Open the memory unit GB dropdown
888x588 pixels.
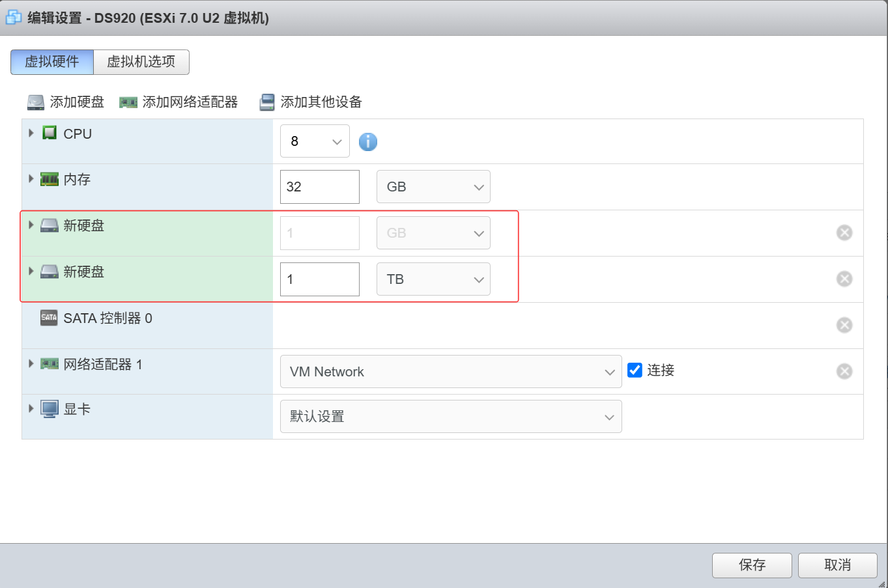[433, 187]
